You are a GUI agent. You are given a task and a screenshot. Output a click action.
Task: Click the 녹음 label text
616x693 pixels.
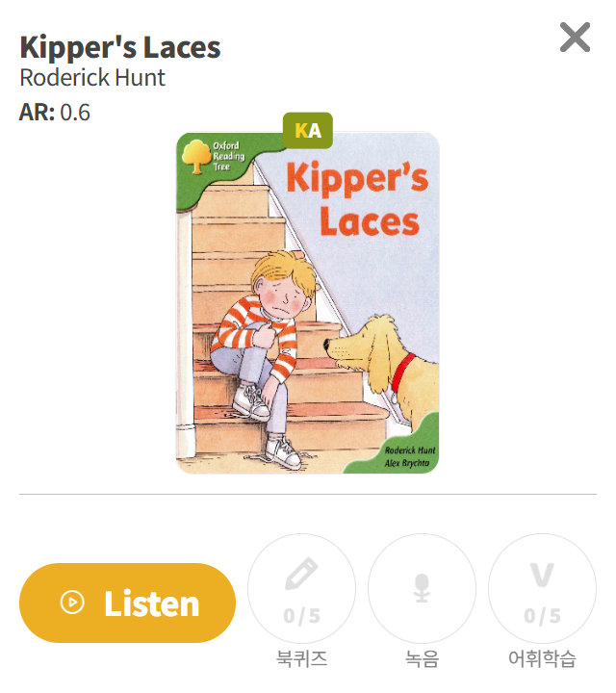(x=422, y=658)
